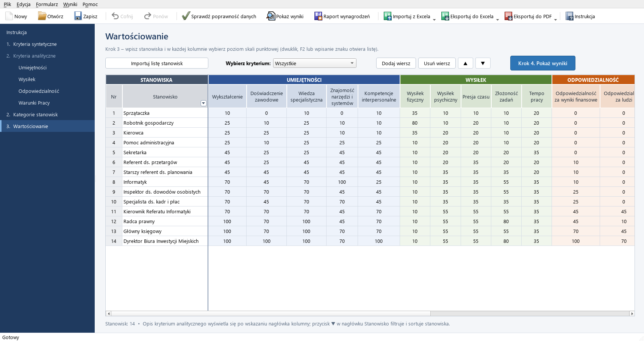Expand the Eksportuj do Excela dropdown arrow

click(497, 19)
